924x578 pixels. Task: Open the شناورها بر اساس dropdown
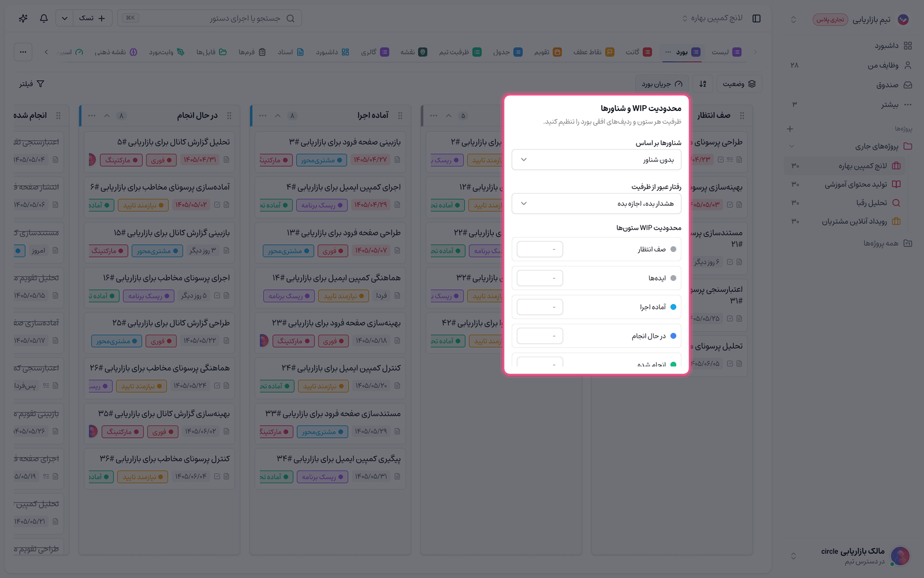[597, 160]
